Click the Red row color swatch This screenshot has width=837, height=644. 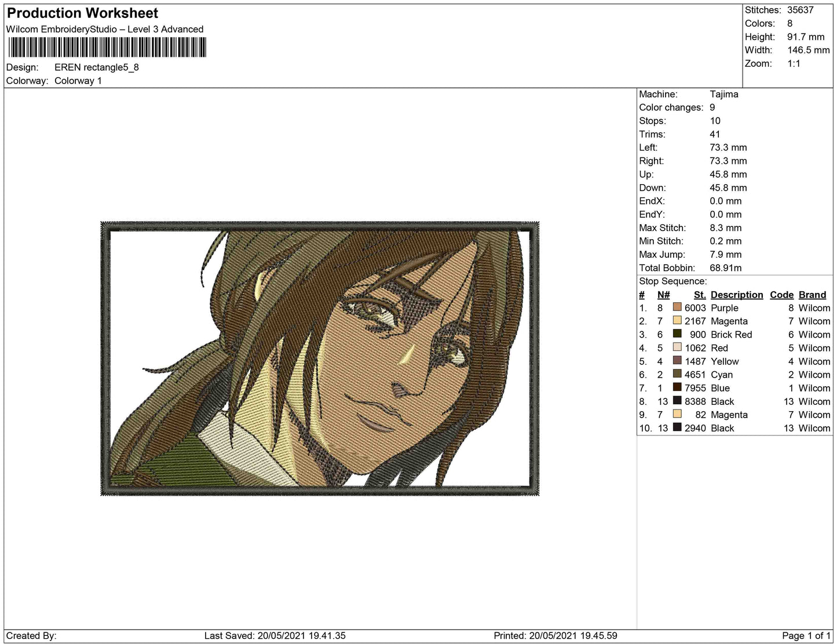(677, 347)
